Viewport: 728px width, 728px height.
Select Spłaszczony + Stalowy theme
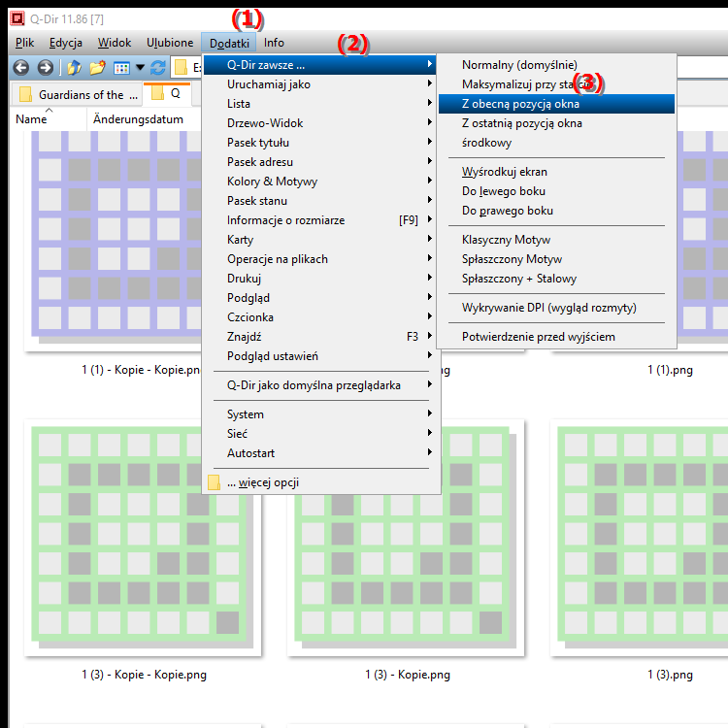click(556, 279)
